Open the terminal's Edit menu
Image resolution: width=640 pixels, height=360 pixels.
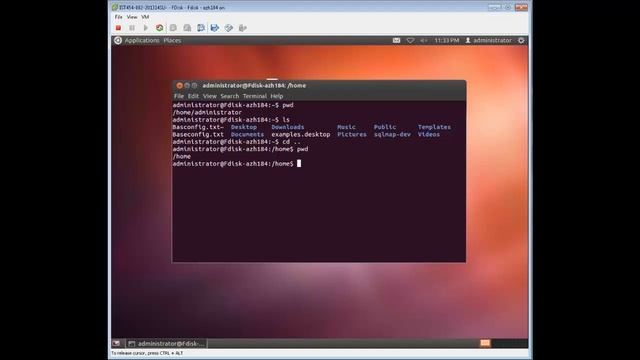click(193, 96)
